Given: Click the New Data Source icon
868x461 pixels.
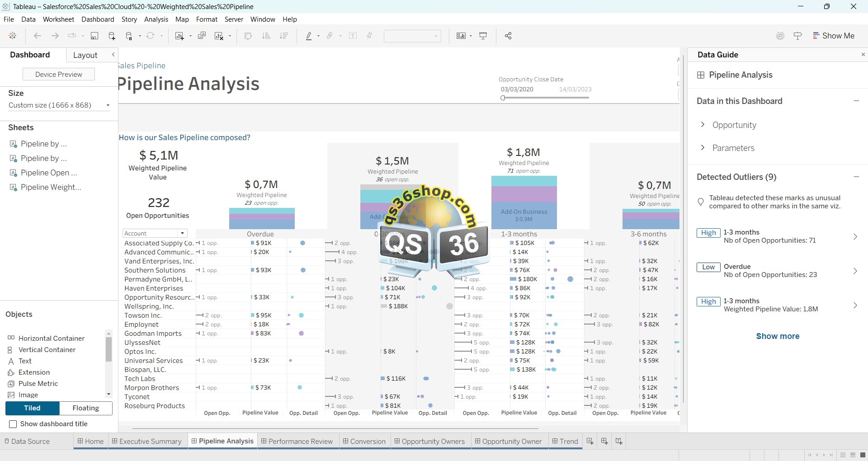Looking at the screenshot, I should point(112,36).
